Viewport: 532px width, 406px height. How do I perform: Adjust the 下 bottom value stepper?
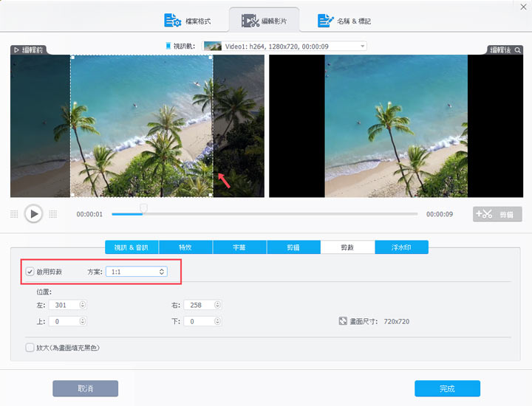217,321
